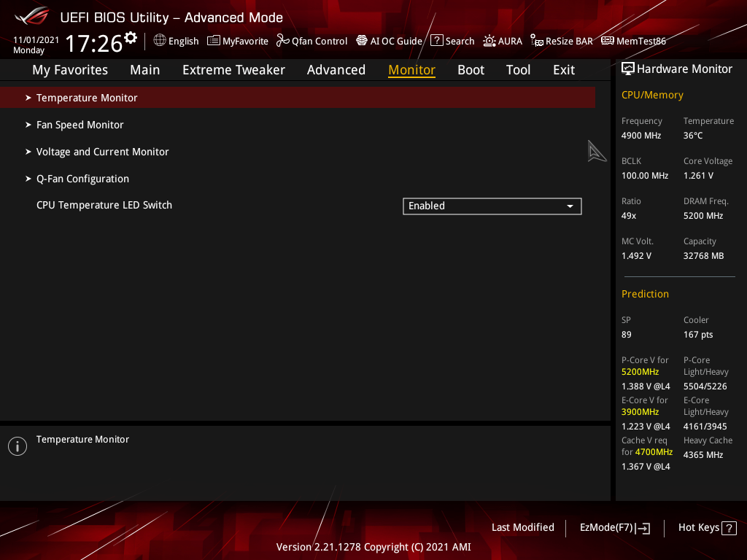
Task: Click the Q-Fan Configuration text
Action: pos(83,179)
